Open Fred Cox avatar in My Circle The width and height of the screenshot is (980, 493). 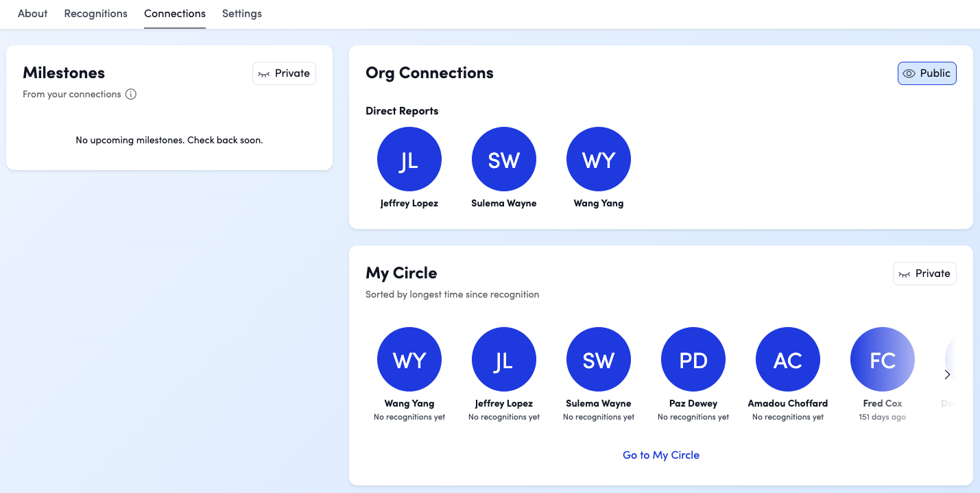(x=882, y=359)
